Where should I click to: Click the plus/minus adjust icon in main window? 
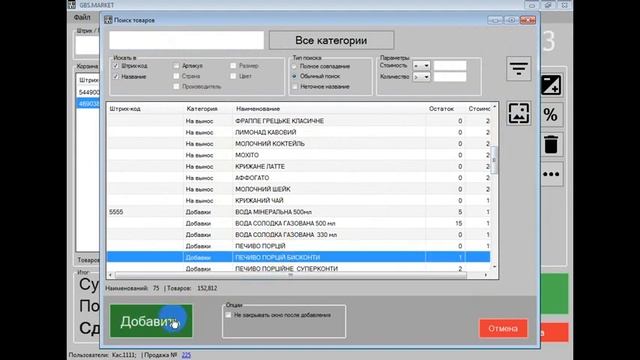coord(551,85)
